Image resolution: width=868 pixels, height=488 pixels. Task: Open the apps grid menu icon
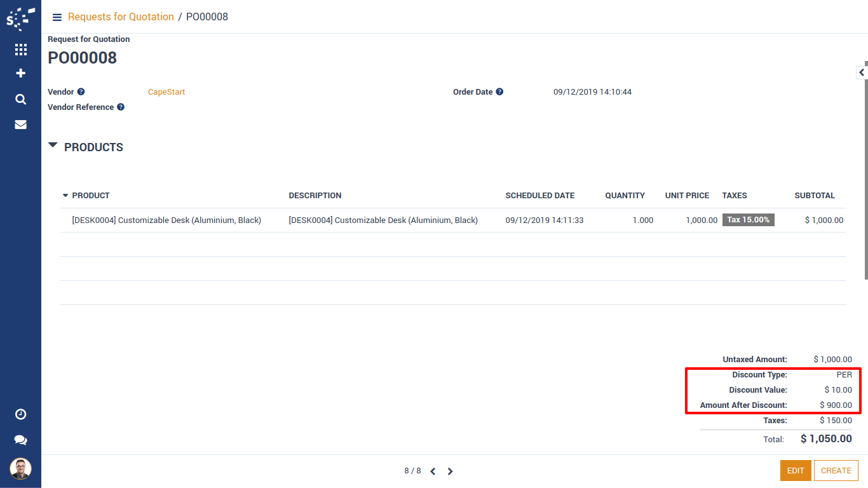tap(20, 50)
